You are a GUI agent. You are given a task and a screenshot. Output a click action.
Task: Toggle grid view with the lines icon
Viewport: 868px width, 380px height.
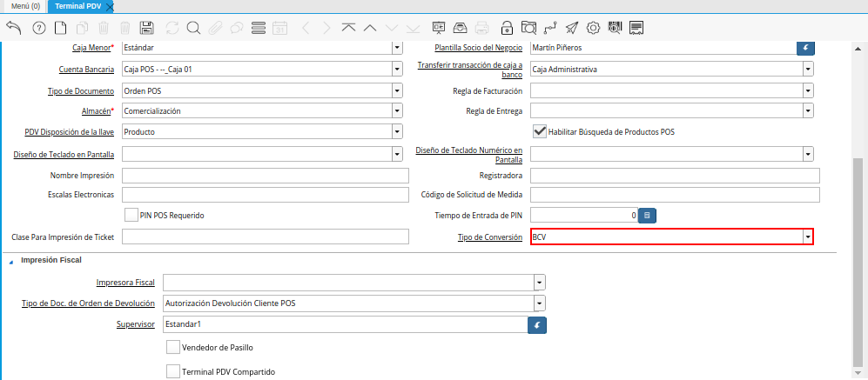point(259,28)
